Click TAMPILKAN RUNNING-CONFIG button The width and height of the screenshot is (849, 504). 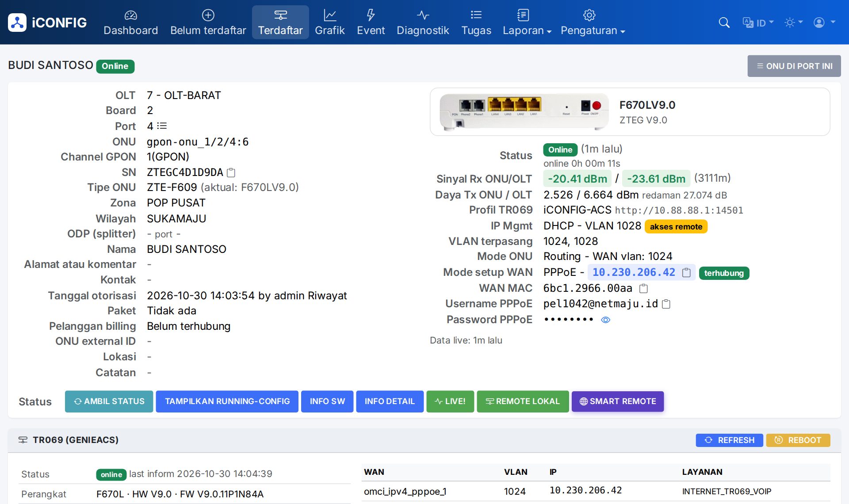227,401
